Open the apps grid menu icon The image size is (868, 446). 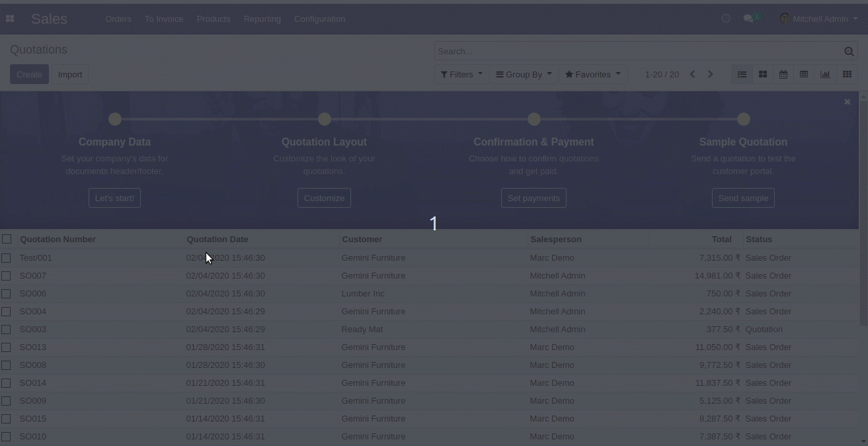(10, 19)
